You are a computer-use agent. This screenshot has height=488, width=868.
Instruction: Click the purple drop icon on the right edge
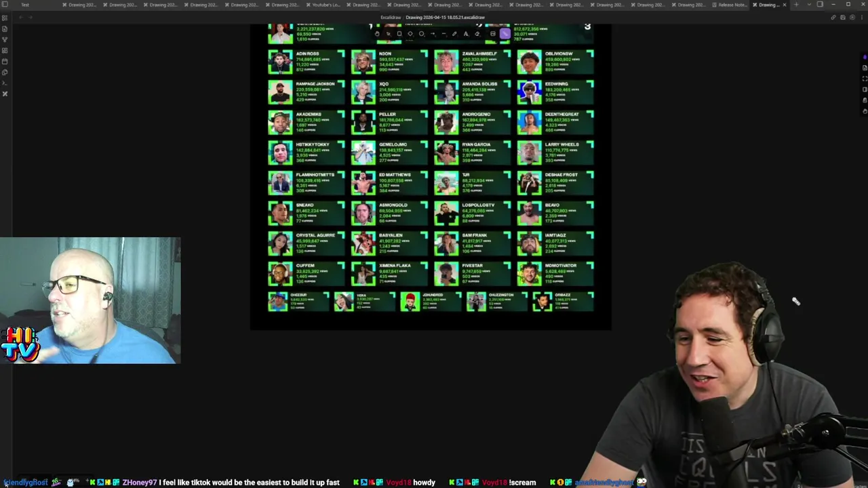point(865,58)
